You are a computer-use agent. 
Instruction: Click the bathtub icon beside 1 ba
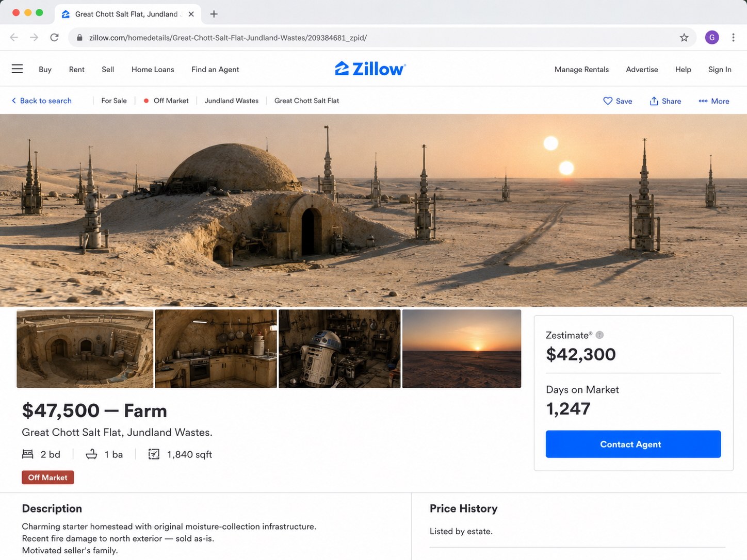[91, 454]
